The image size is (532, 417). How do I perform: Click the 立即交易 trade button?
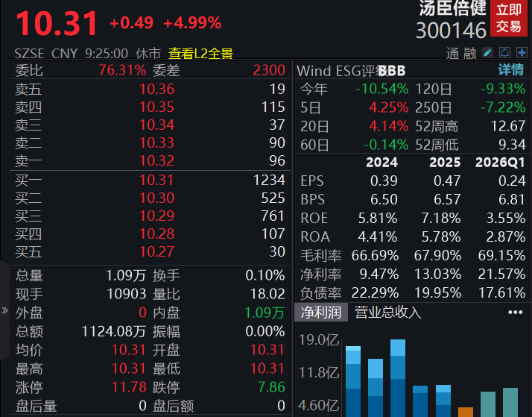point(509,18)
